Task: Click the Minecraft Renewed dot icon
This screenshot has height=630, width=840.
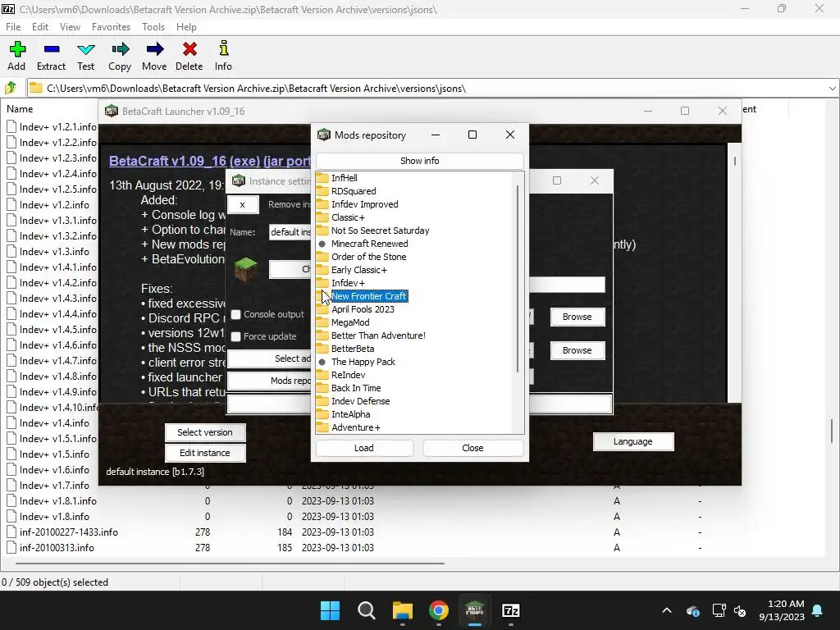Action: [322, 244]
